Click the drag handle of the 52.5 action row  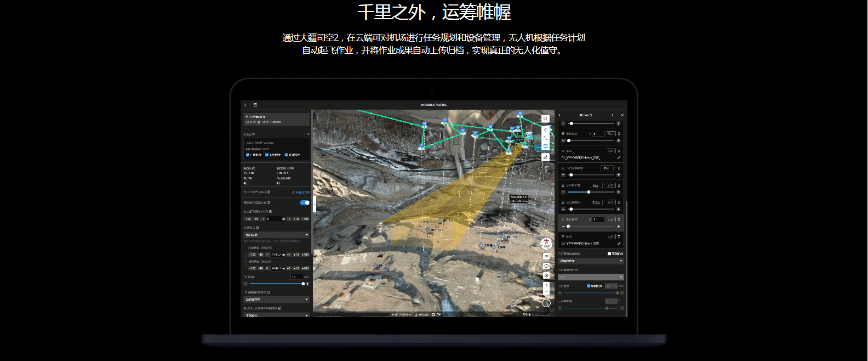tap(563, 185)
